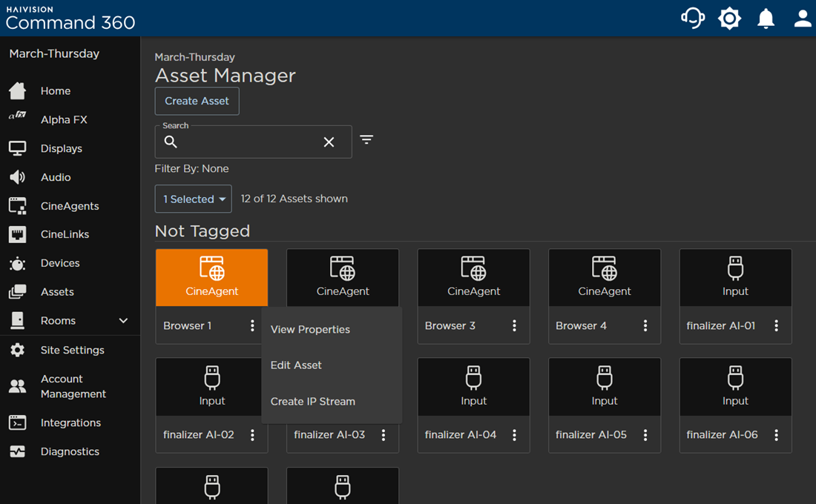Viewport: 816px width, 504px height.
Task: Select the finalizer AI-05 Input tile
Action: pyautogui.click(x=604, y=386)
